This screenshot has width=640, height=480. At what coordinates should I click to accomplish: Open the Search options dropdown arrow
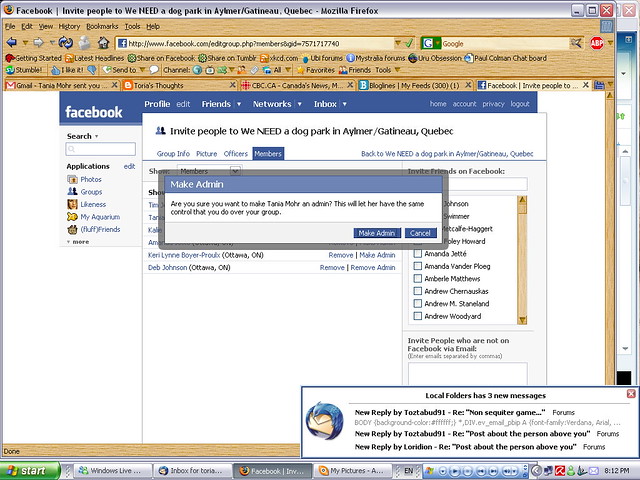coord(96,136)
